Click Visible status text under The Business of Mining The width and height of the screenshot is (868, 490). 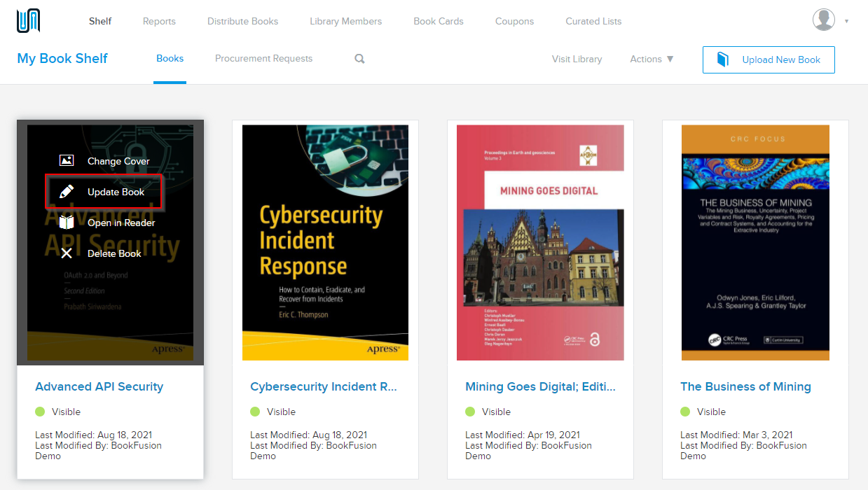pyautogui.click(x=711, y=412)
